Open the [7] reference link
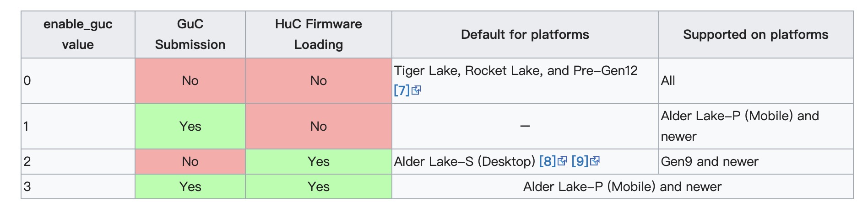This screenshot has height=202, width=868. pos(401,90)
